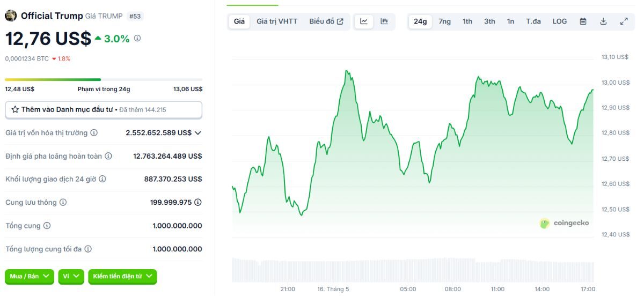Click the 12,48 US$ low value
Screen dimensions: 644x297
click(x=20, y=89)
